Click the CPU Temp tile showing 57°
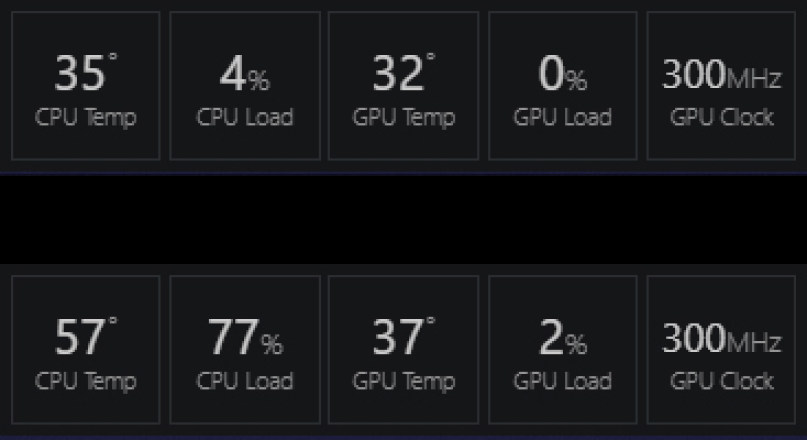This screenshot has width=807, height=440. 85,350
